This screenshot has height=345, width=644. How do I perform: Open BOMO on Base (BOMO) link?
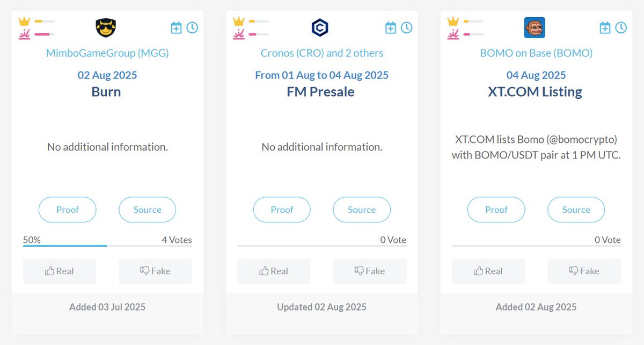coord(536,53)
